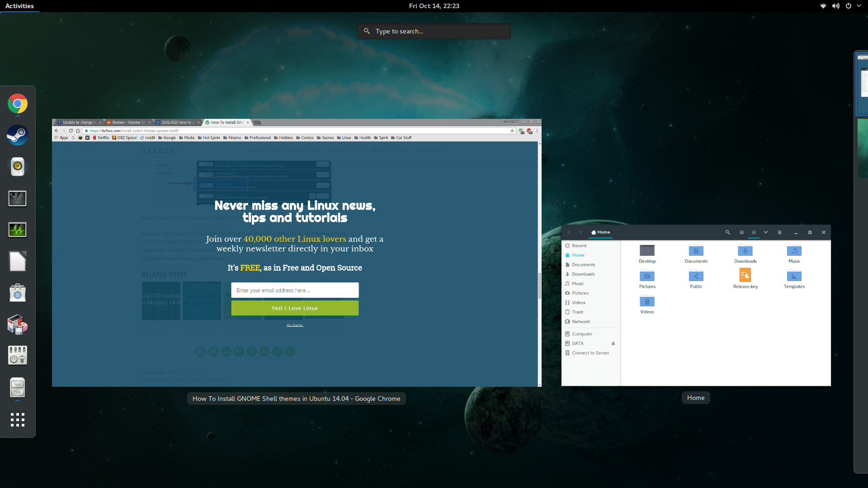The image size is (868, 488).
Task: Click the power icon in top bar
Action: 849,6
